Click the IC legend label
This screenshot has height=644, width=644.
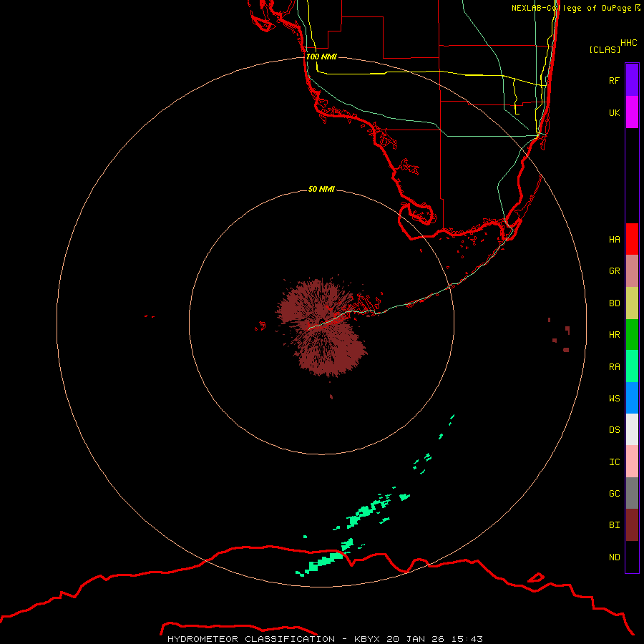click(614, 462)
